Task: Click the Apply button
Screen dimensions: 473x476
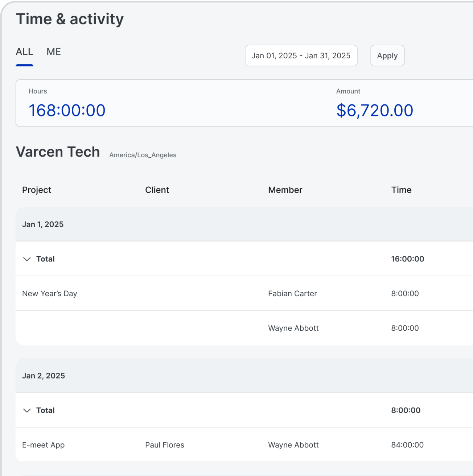Action: 387,55
